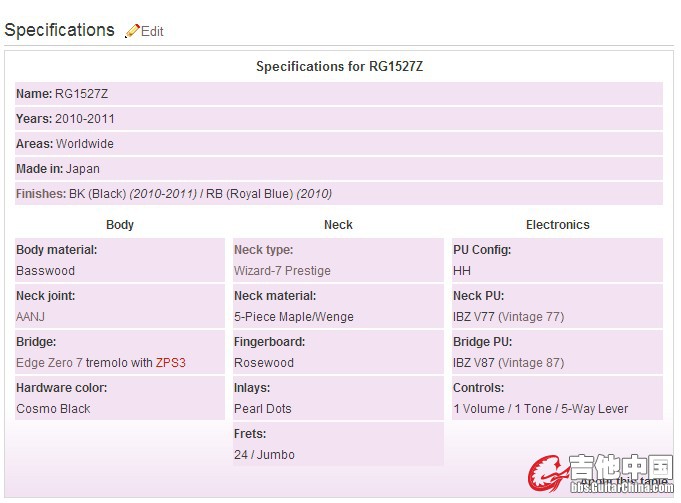The height and width of the screenshot is (503, 681).
Task: Click the pencil edit icon beside Specifications
Action: 132,31
